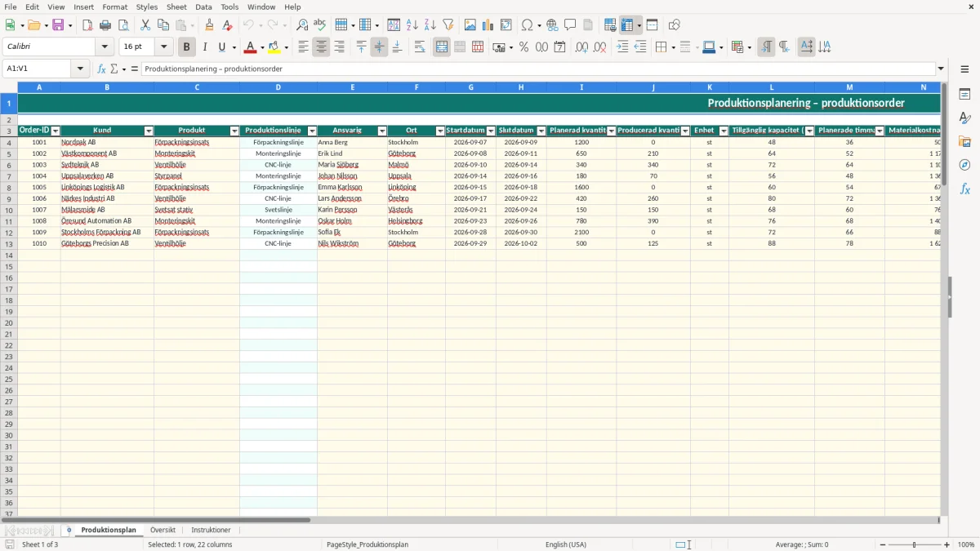Format cell as percent
This screenshot has height=551, width=980.
tap(523, 47)
